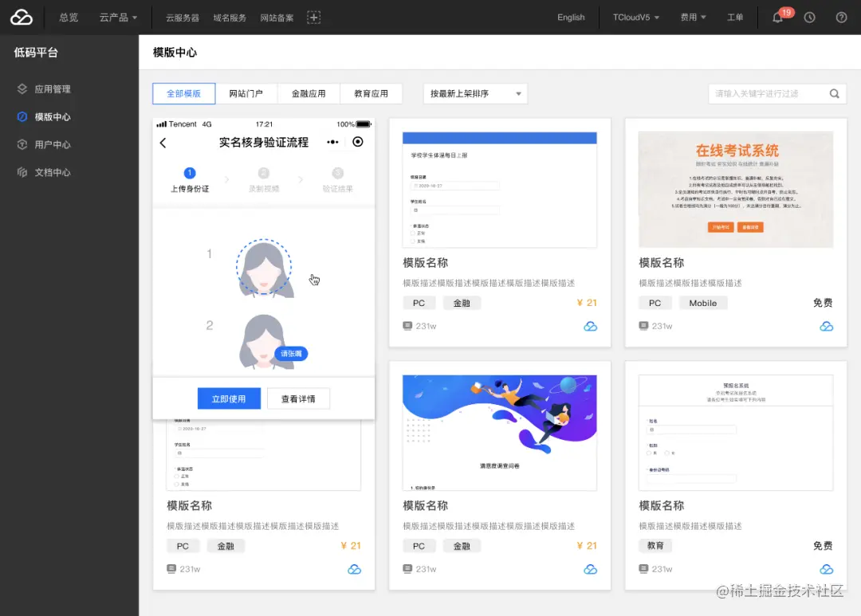Viewport: 861px width, 616px height.
Task: Click the 应用管理 sidebar icon
Action: pyautogui.click(x=22, y=89)
